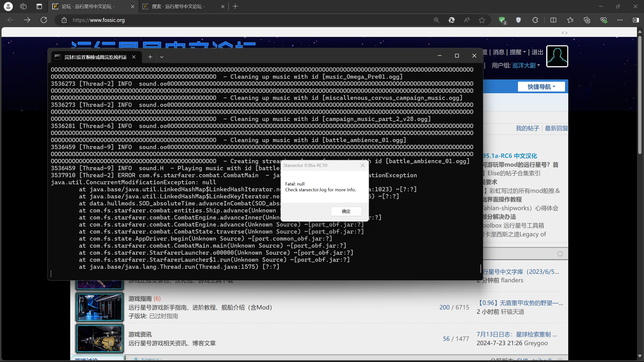Screen dimensions: 644x362
Task: Click the browser refresh icon
Action: 44,20
